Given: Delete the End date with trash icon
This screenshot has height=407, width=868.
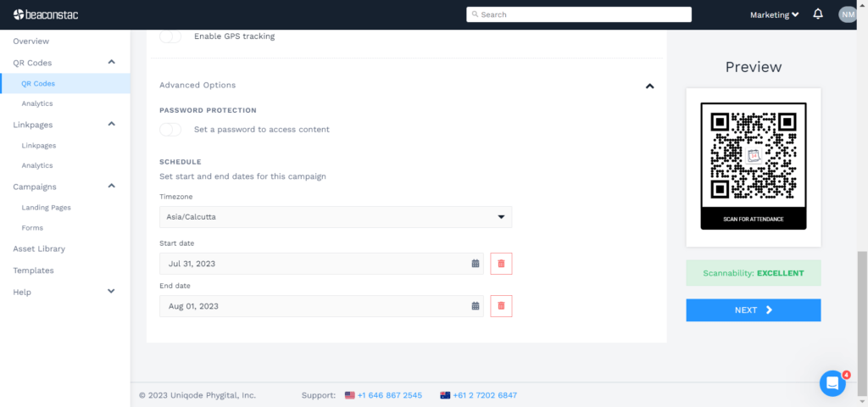Looking at the screenshot, I should (x=501, y=305).
